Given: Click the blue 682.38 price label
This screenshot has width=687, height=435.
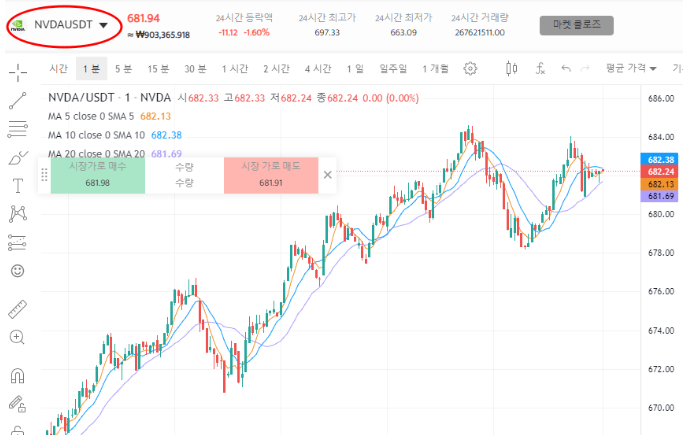Looking at the screenshot, I should (660, 160).
